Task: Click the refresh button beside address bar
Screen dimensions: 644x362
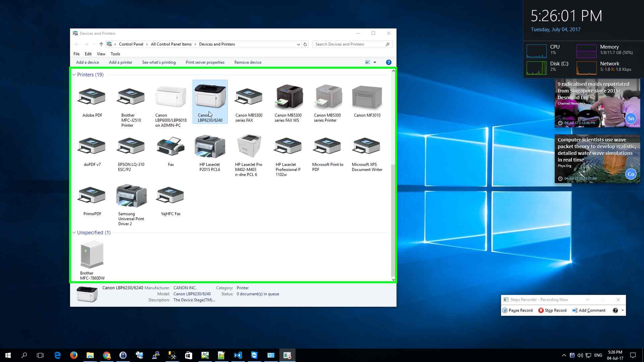Action: 305,44
